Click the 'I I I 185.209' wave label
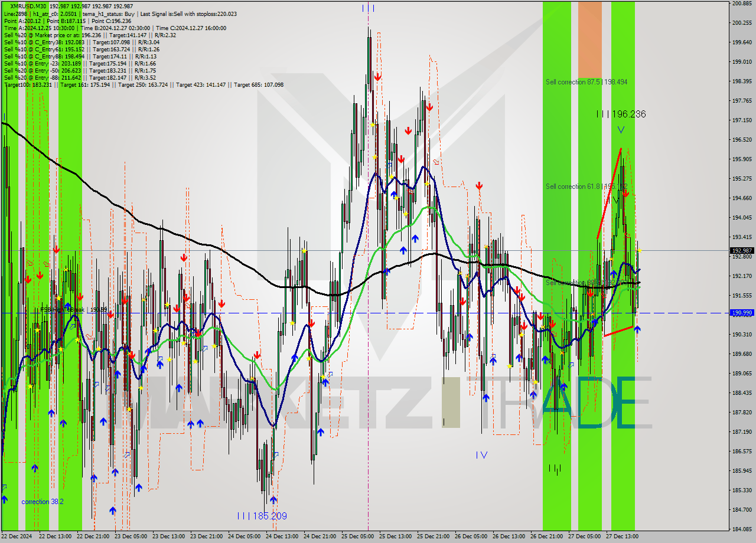Image resolution: width=756 pixels, height=543 pixels. pos(262,516)
